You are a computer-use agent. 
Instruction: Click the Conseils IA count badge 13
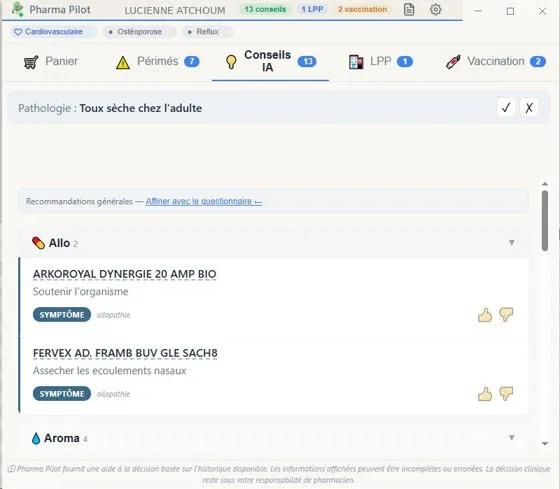(307, 62)
